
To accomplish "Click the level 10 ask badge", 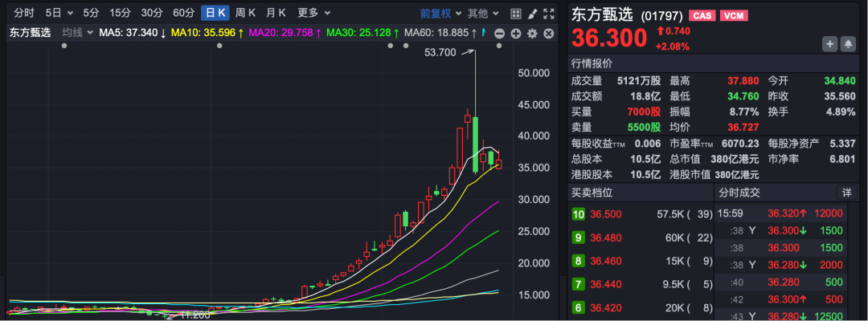I will point(579,214).
